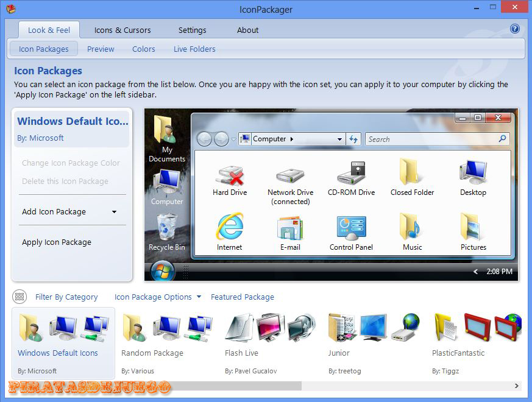This screenshot has height=402, width=532.
Task: Expand the Icon Package Options menu
Action: (158, 297)
